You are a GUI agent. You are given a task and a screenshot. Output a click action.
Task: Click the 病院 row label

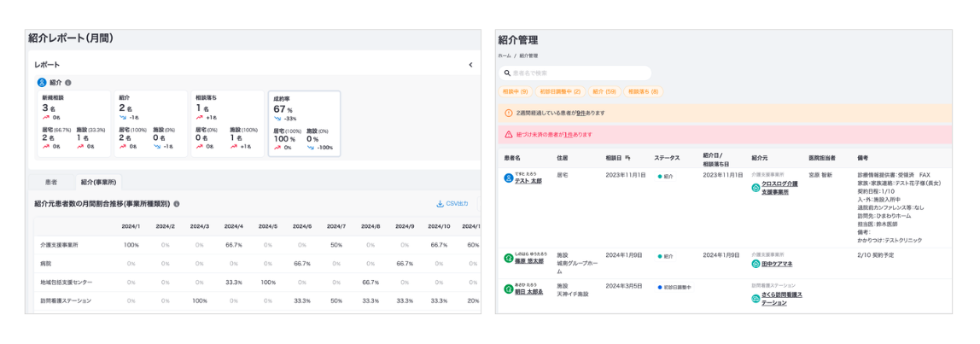(45, 264)
